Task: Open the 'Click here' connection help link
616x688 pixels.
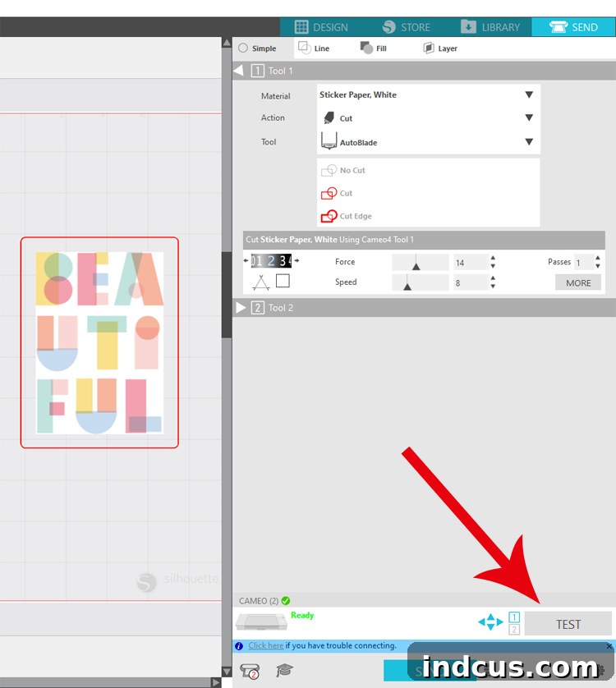Action: tap(265, 645)
